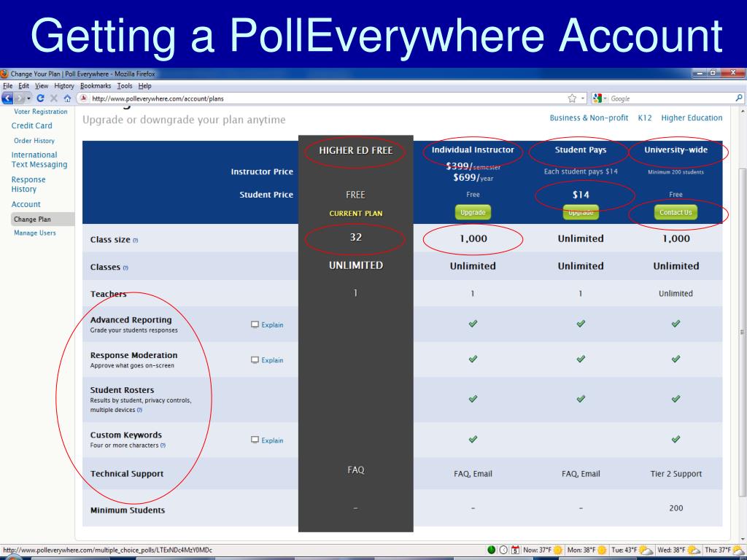Click the scrollbar up arrow
Image resolution: width=747 pixels, height=560 pixels.
click(742, 112)
